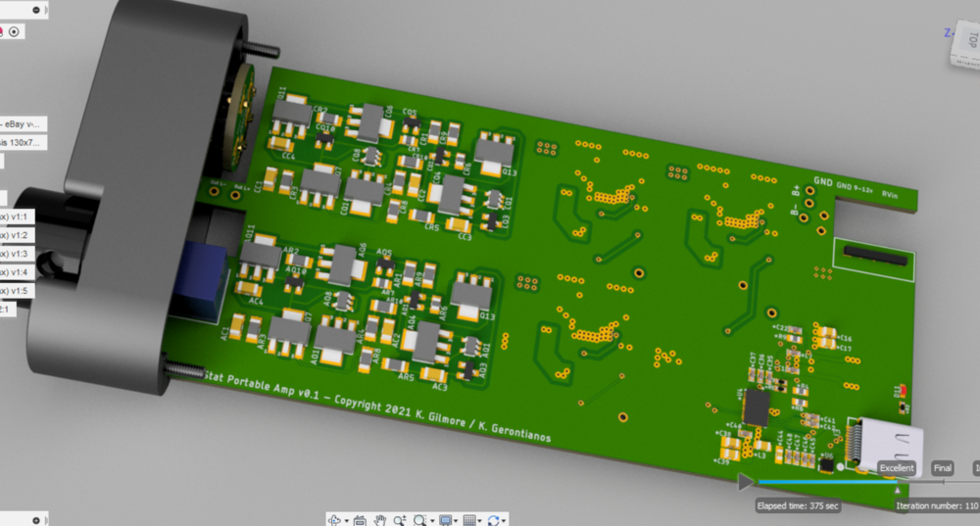Screen dimensions: 980x526
Task: Collapse the browser panel with minus button
Action: pos(36,9)
